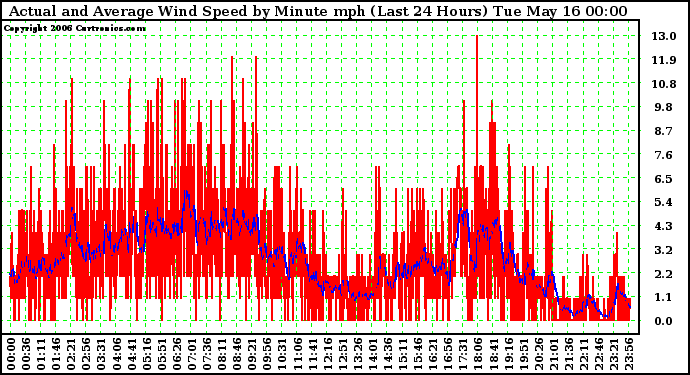The width and height of the screenshot is (690, 375).
Task: Click the 14:36 time axis label
Action: (387, 354)
